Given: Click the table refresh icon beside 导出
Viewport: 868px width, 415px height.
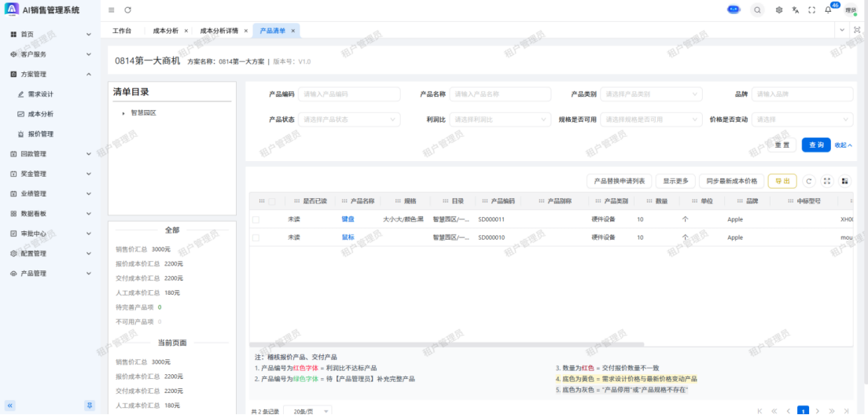Looking at the screenshot, I should click(x=809, y=181).
